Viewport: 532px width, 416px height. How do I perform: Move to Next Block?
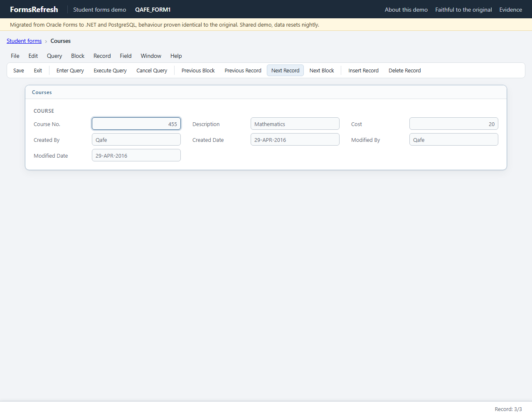point(322,70)
